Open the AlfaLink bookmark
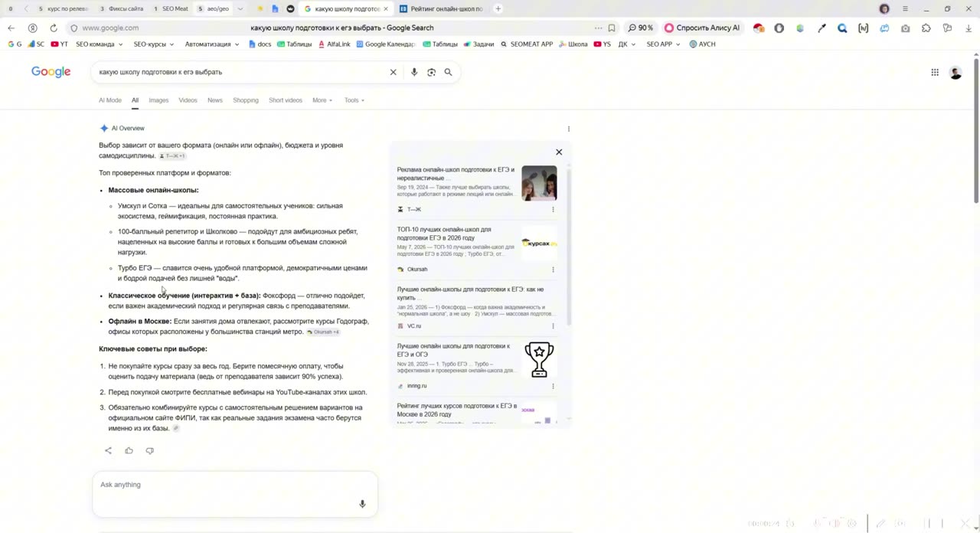Image resolution: width=980 pixels, height=533 pixels. click(x=334, y=44)
